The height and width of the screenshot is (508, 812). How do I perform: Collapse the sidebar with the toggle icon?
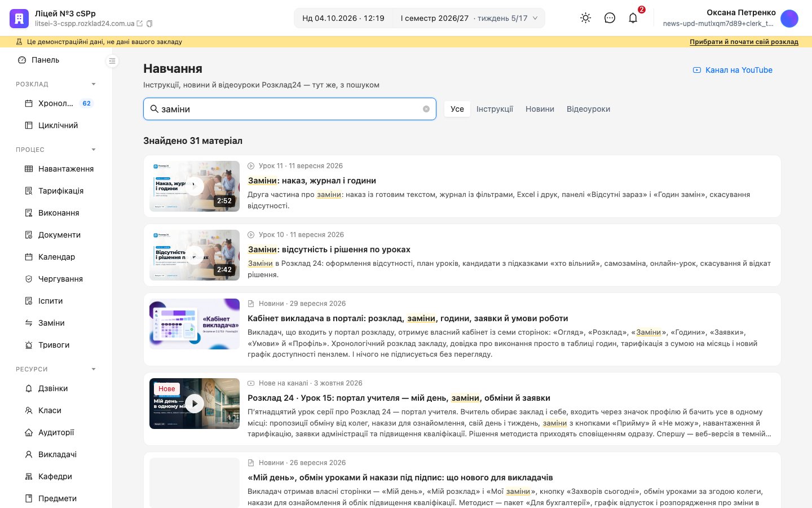pyautogui.click(x=112, y=61)
